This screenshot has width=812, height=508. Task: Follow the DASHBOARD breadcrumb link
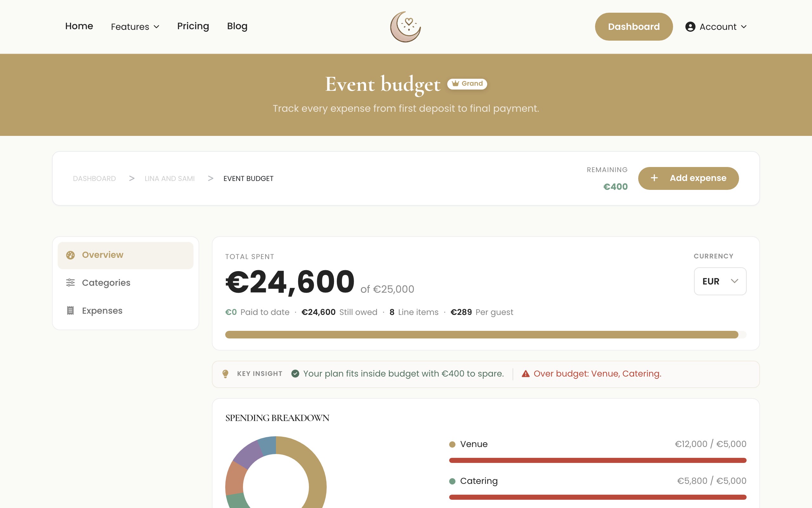[94, 178]
